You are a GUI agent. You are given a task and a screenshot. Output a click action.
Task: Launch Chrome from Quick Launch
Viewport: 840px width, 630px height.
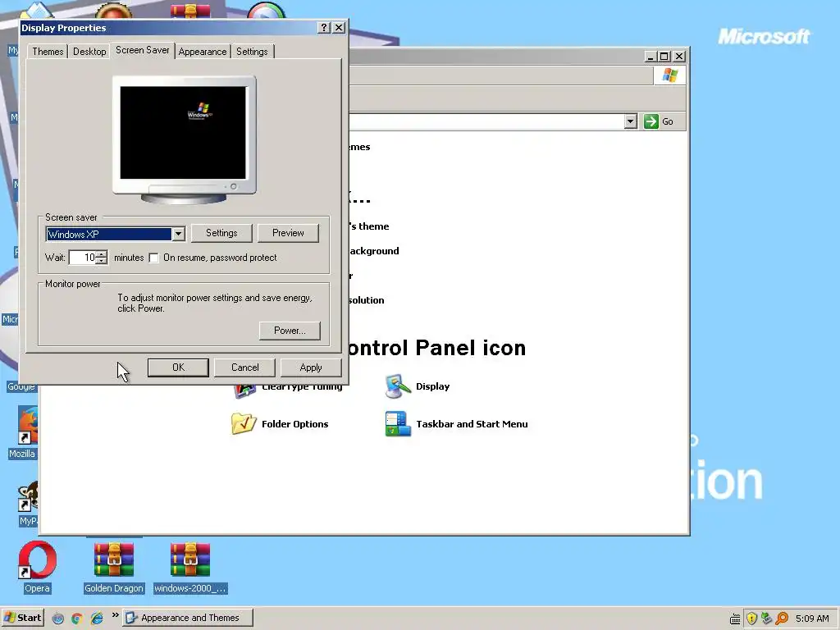click(76, 619)
